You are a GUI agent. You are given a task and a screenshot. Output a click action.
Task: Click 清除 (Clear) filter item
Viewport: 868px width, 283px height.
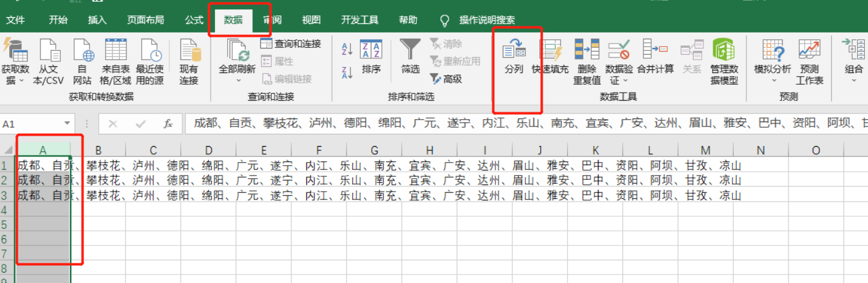point(446,44)
